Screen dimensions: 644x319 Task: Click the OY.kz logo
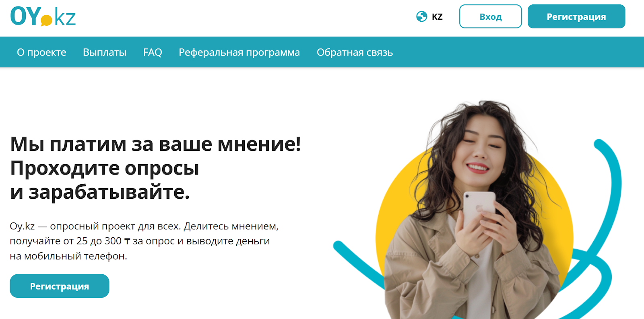coord(43,16)
